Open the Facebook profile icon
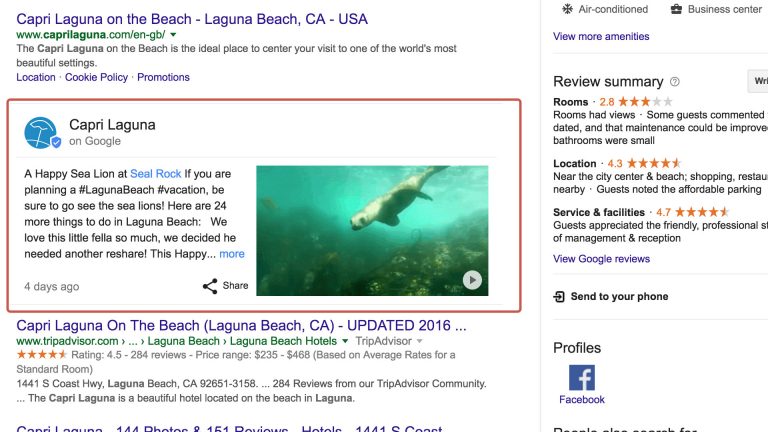 581,378
